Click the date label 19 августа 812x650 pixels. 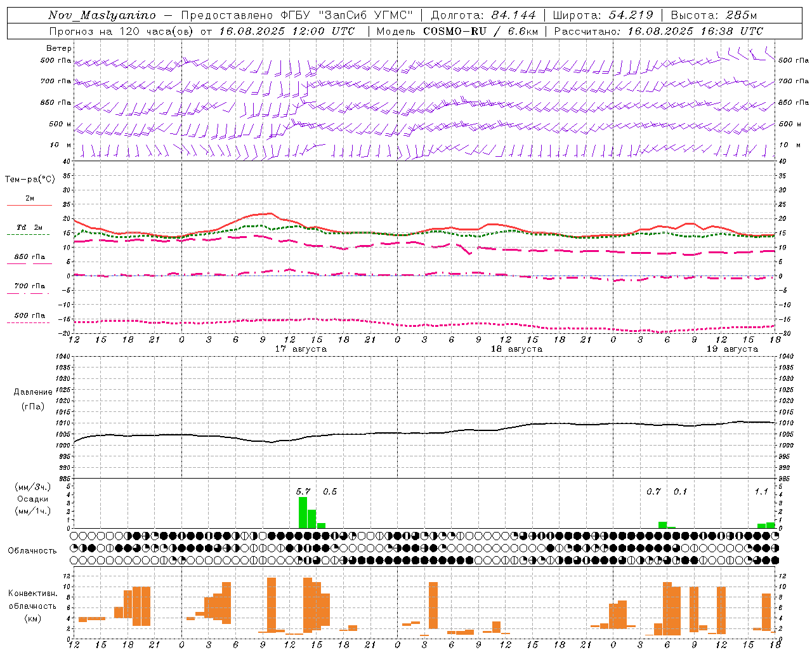[x=732, y=349]
